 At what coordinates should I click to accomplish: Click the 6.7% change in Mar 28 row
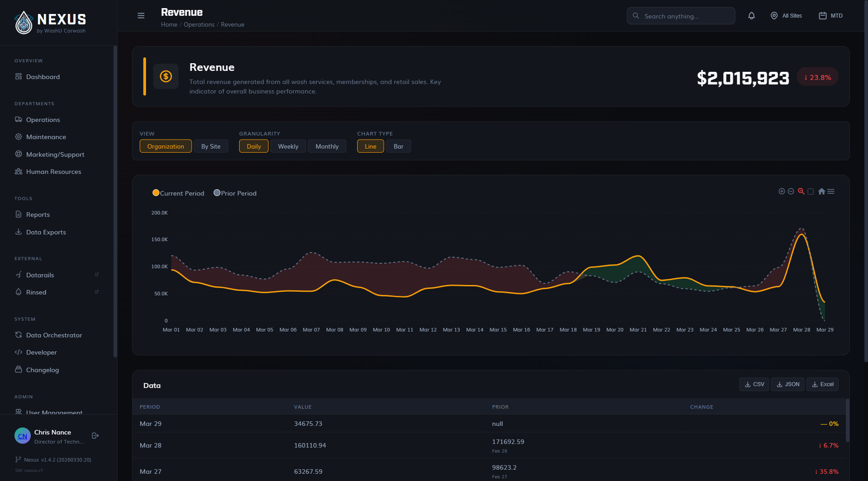[828, 445]
